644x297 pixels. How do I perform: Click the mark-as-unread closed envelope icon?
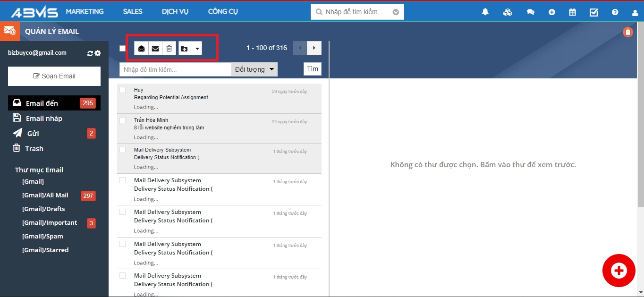pyautogui.click(x=155, y=49)
